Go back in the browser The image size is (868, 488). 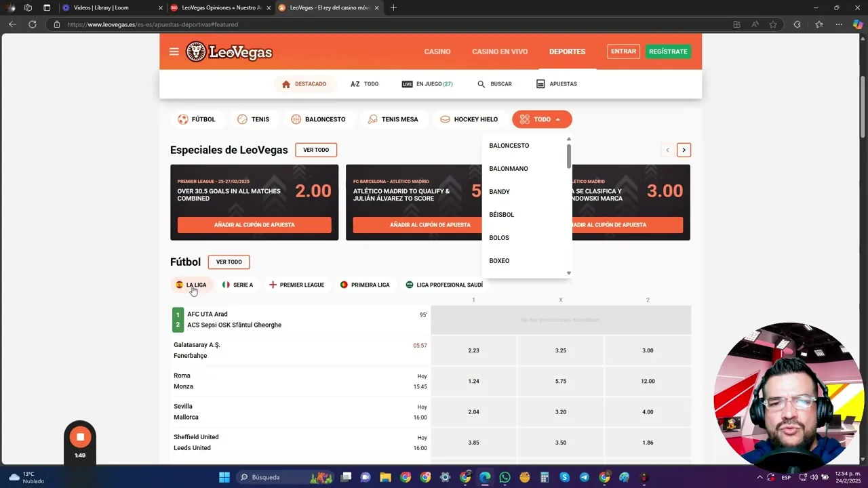point(12,24)
